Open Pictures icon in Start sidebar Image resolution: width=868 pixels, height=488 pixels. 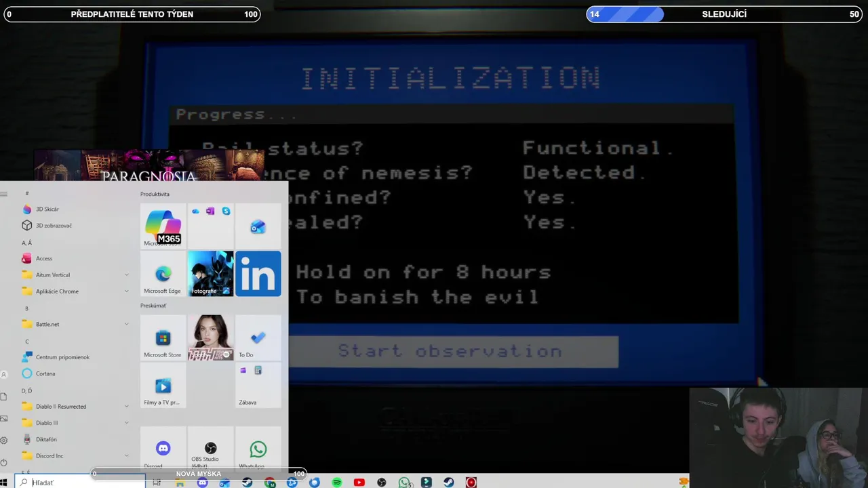coord(4,418)
